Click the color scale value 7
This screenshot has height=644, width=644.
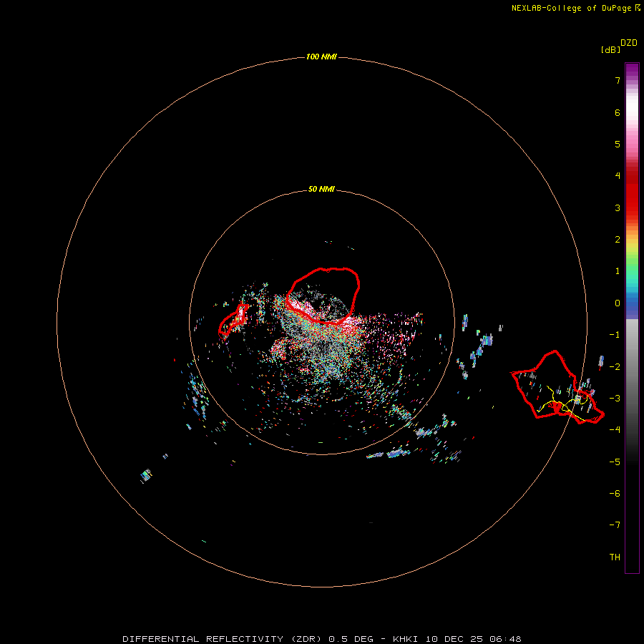[618, 80]
